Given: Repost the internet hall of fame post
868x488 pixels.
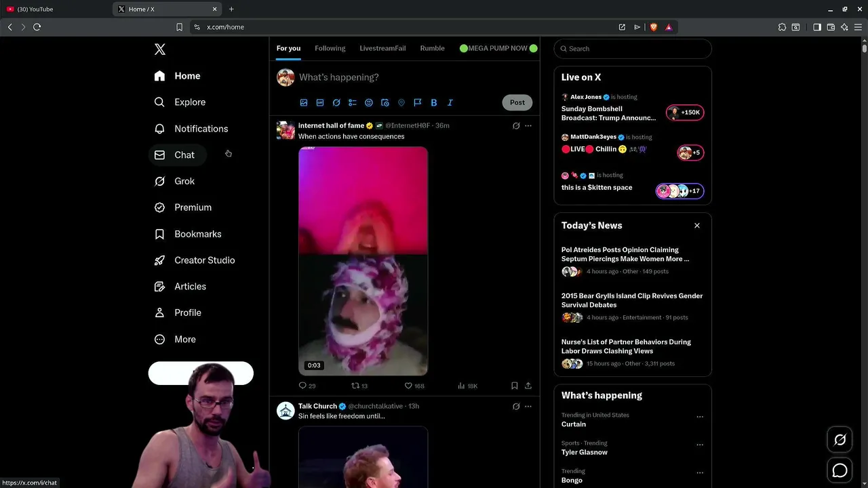Looking at the screenshot, I should [359, 386].
